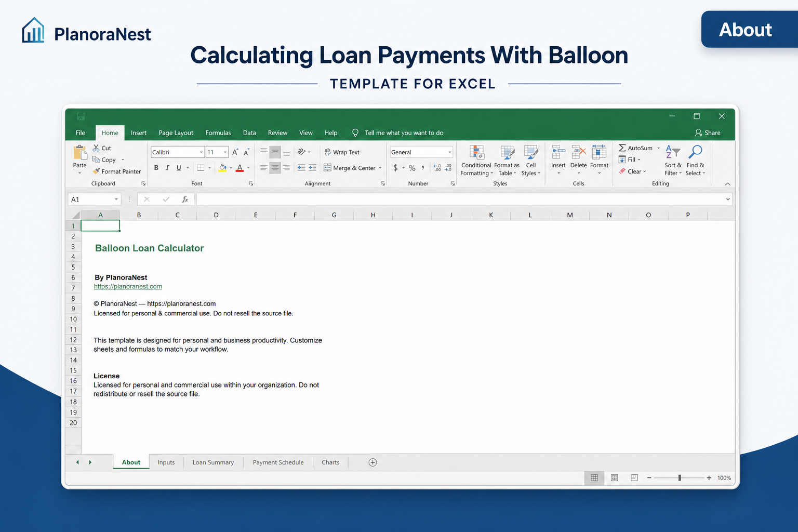
Task: Select the Format Painter brush
Action: tap(96, 171)
